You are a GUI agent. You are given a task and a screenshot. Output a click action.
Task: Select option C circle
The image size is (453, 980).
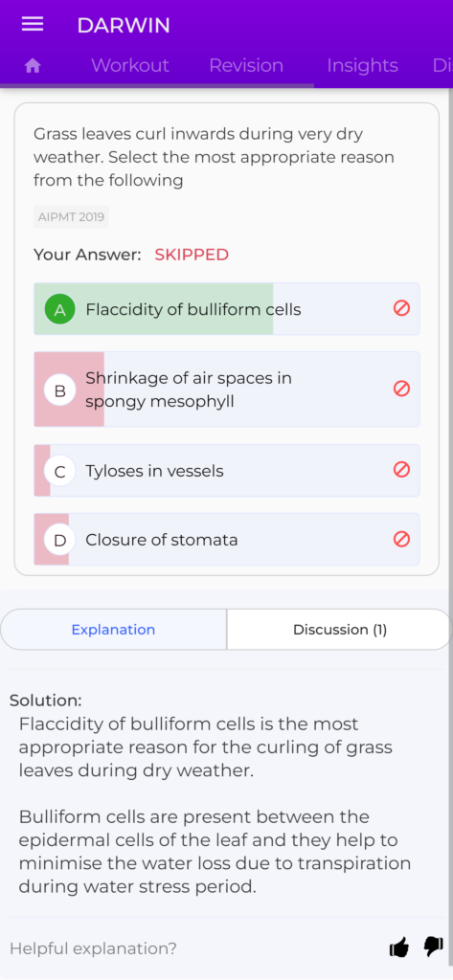point(60,471)
